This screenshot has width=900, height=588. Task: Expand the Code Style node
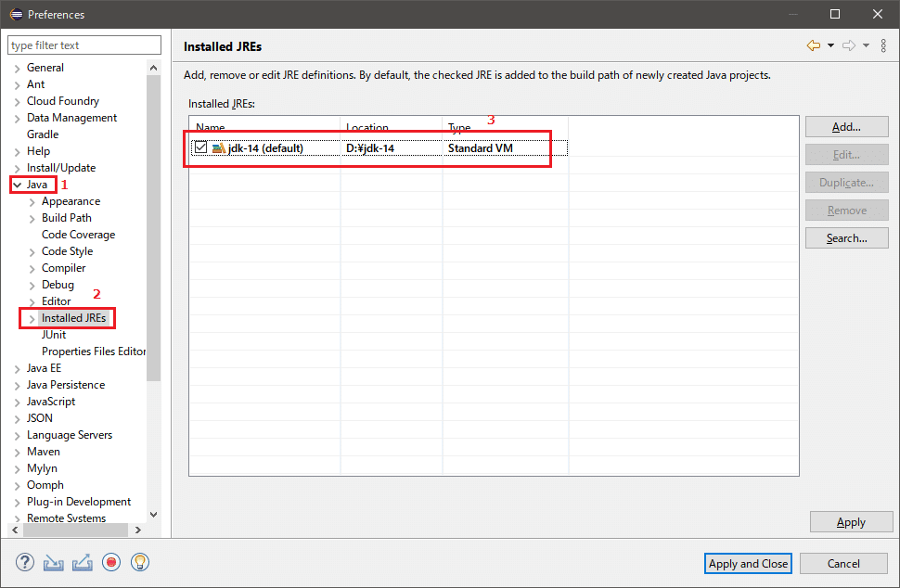[32, 252]
